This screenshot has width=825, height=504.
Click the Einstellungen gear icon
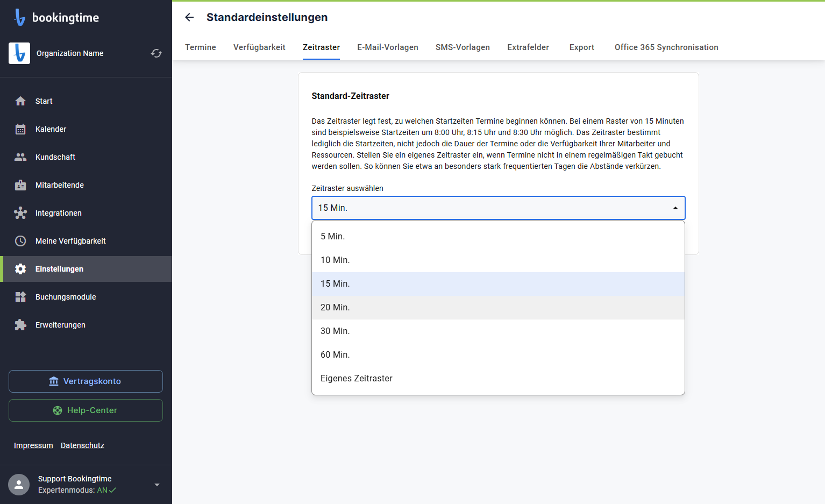click(20, 269)
